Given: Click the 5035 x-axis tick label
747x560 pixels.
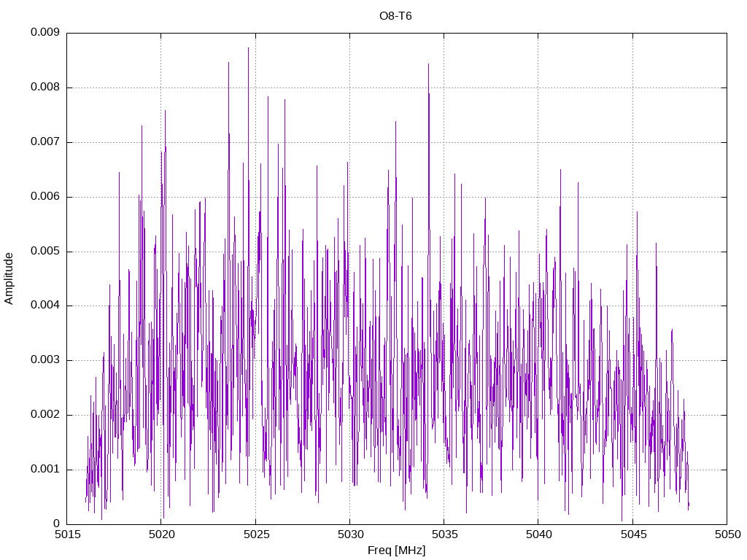Looking at the screenshot, I should [444, 534].
